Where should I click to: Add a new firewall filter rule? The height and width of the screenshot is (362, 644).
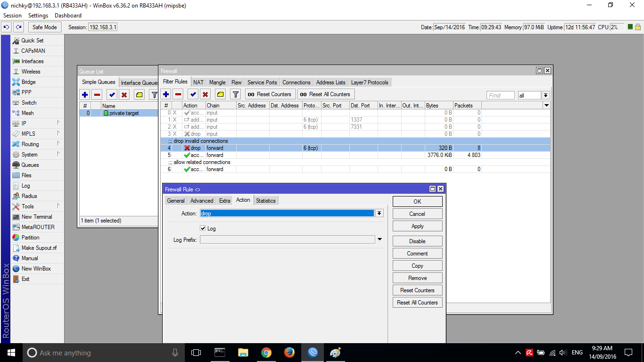(x=166, y=94)
